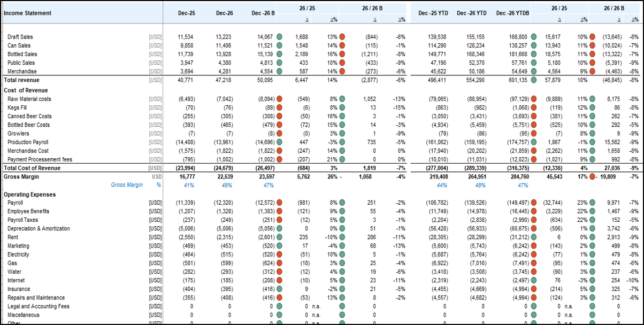
Task: Select green indicator beside Payment Processement fees 21%
Action: [342, 159]
